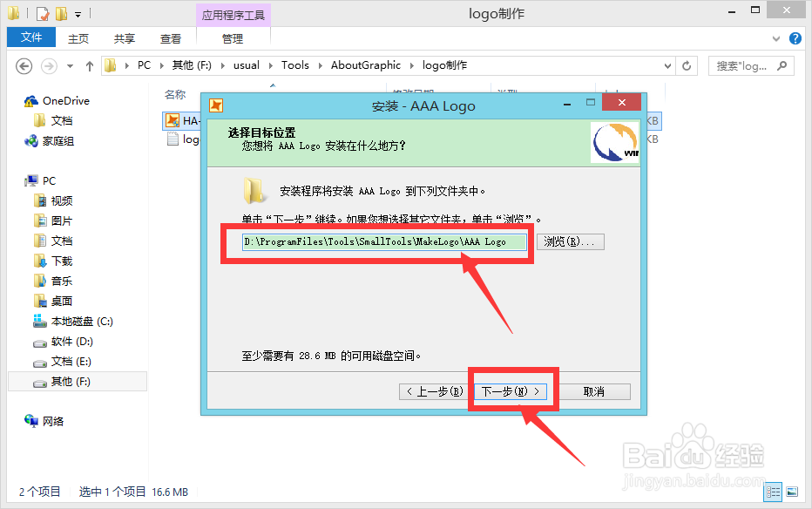The image size is (812, 509).
Task: Open the 文档 folder under PC
Action: tap(62, 241)
